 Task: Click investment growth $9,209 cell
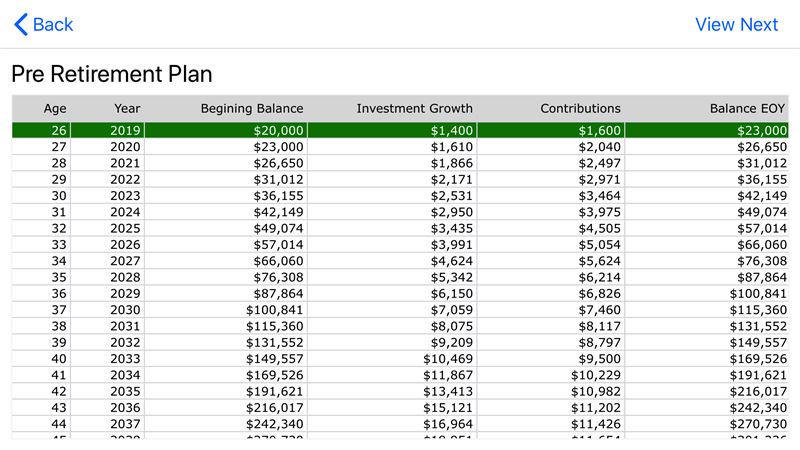coord(392,342)
